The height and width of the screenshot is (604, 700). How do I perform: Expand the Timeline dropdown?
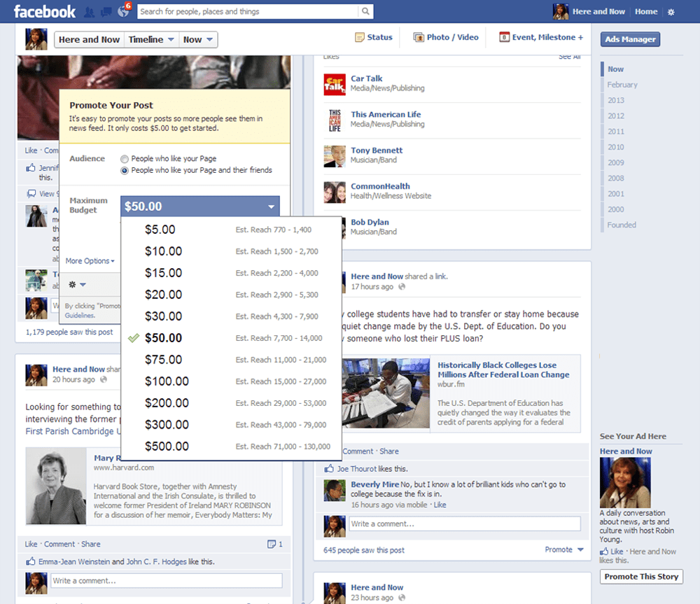click(151, 40)
